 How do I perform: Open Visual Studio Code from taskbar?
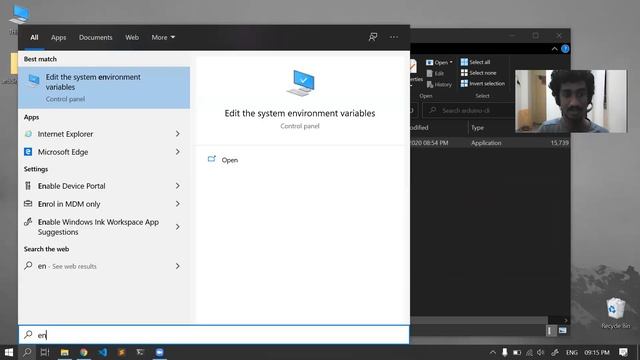[x=103, y=352]
